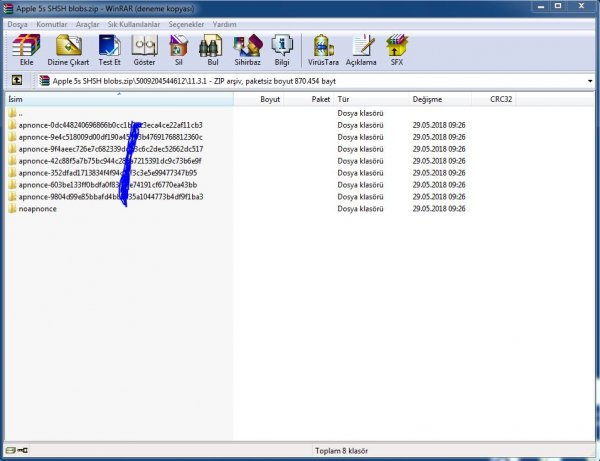Screen dimensions: 600x461
Task: Select the parent directory '..' entry
Action: pos(20,113)
